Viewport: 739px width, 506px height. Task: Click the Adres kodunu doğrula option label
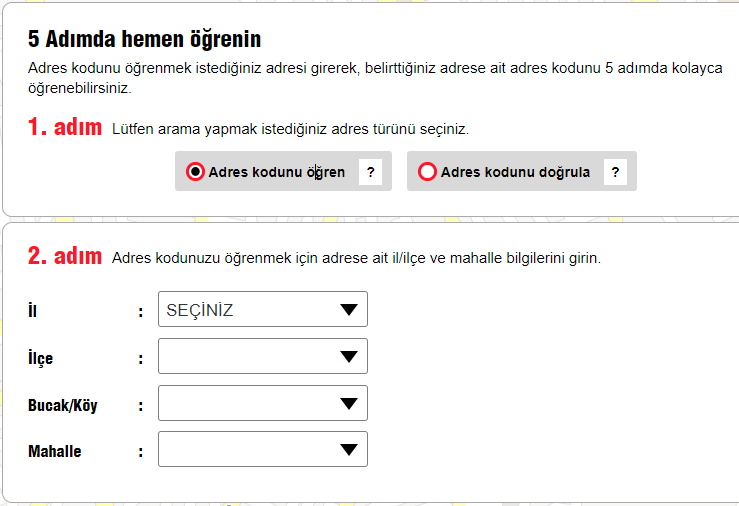[x=515, y=172]
